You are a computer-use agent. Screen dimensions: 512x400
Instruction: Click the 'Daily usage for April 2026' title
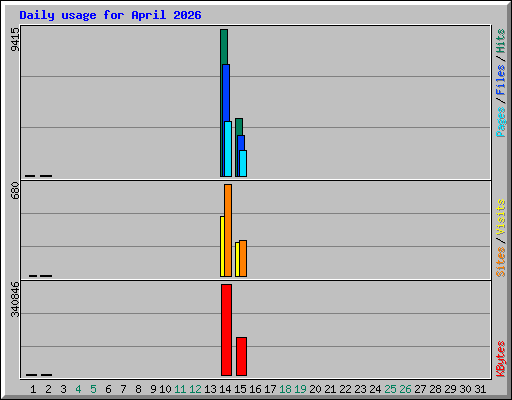coord(110,15)
